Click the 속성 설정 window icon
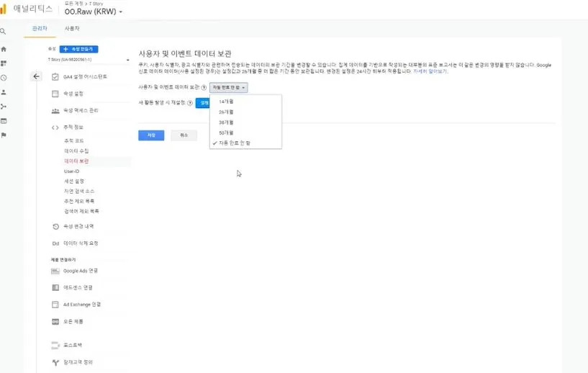Image resolution: width=588 pixels, height=373 pixels. point(55,94)
